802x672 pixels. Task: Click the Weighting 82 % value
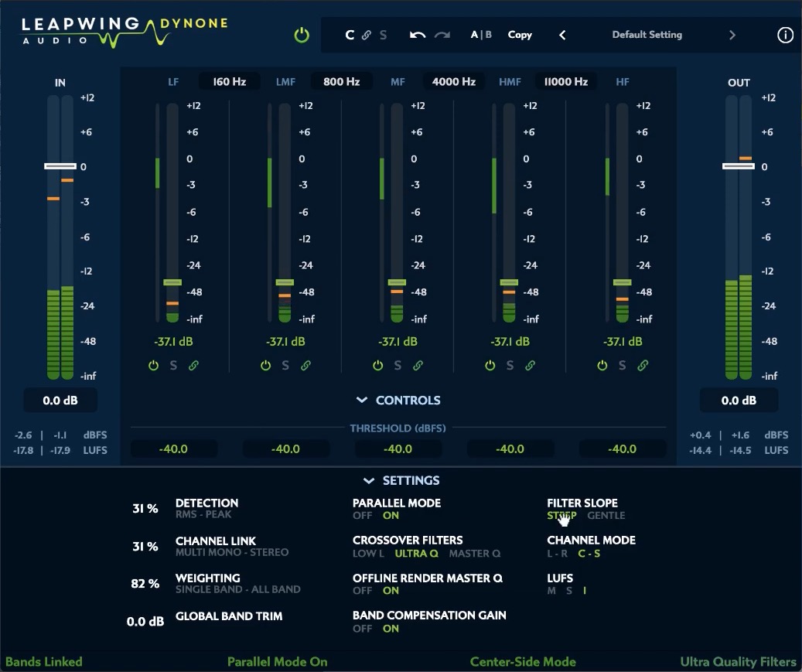(145, 584)
